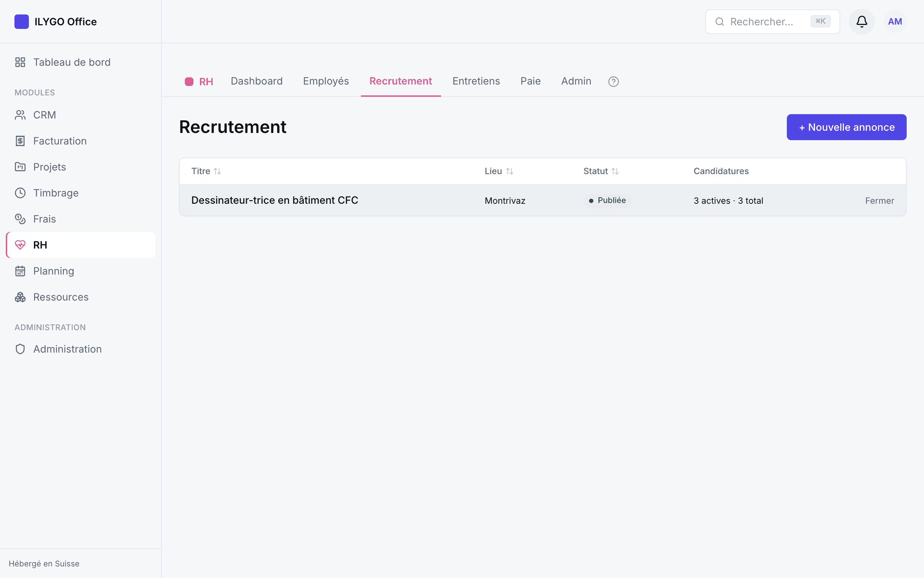
Task: Switch to the Employés tab
Action: [x=326, y=81]
